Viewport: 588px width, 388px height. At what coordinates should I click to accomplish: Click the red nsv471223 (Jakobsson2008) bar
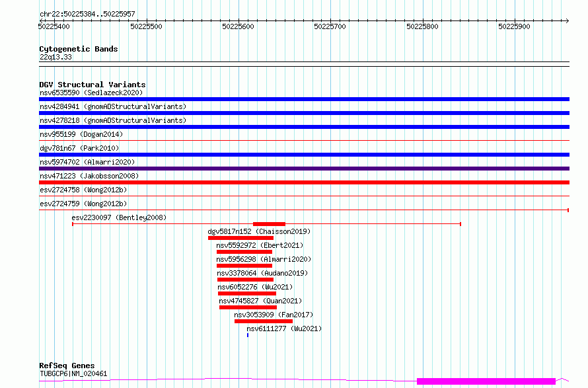click(304, 182)
